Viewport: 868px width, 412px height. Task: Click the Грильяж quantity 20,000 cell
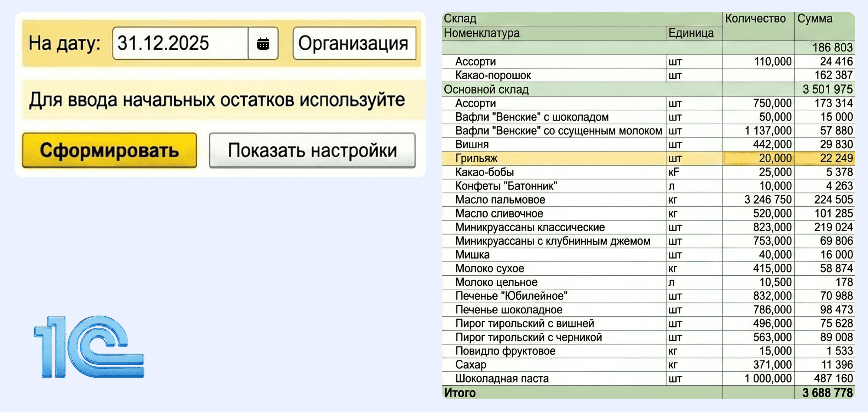click(758, 158)
